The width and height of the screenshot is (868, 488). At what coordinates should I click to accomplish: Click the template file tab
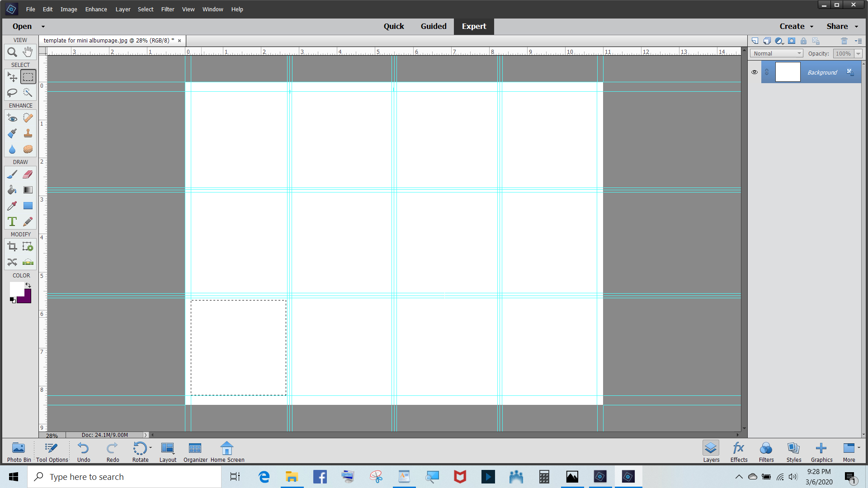(108, 41)
